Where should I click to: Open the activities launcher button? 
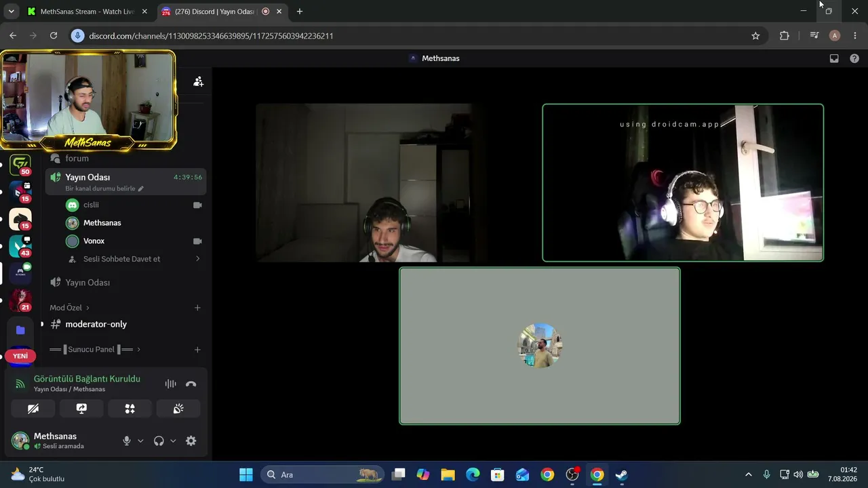(130, 409)
